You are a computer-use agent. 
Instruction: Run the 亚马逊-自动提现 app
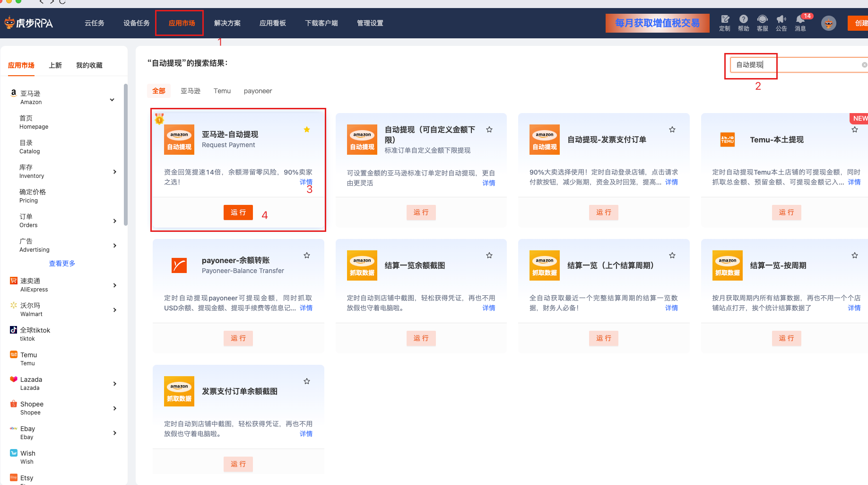238,212
